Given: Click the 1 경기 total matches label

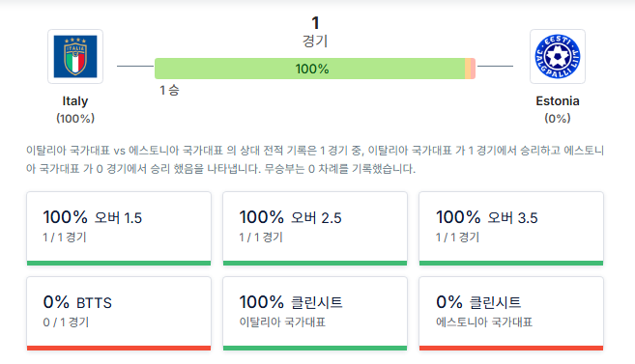Looking at the screenshot, I should [315, 32].
